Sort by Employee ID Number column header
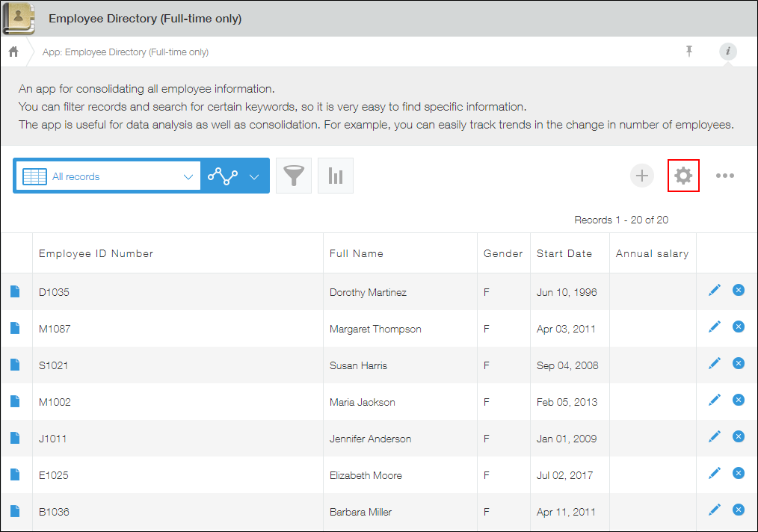Viewport: 758px width, 532px height. [96, 253]
